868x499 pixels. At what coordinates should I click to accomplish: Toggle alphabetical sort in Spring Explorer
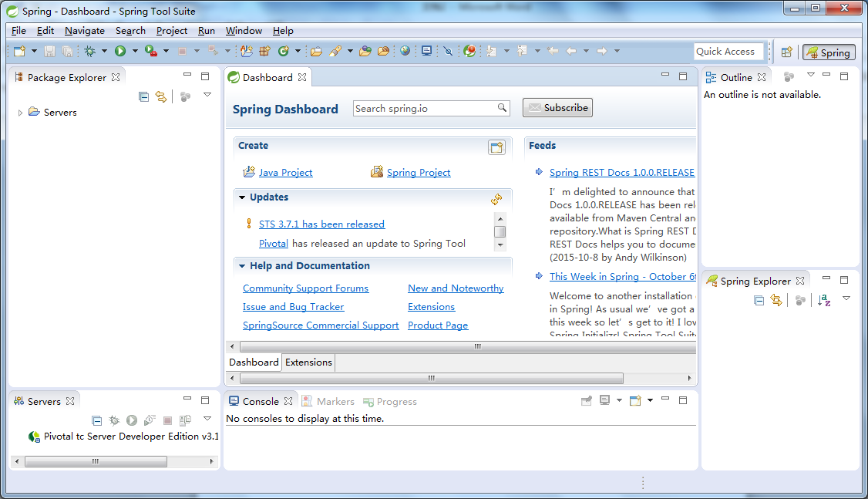coord(824,300)
